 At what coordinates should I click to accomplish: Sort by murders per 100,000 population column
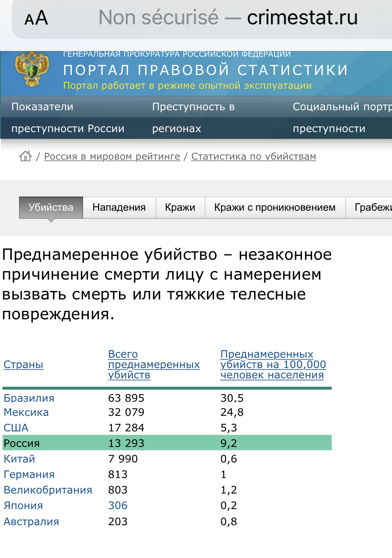(x=273, y=365)
